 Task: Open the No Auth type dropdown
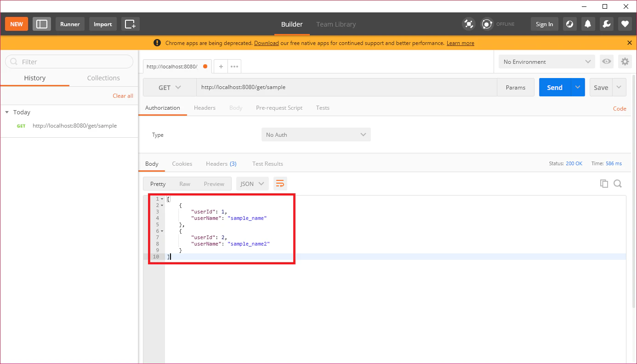click(x=316, y=134)
